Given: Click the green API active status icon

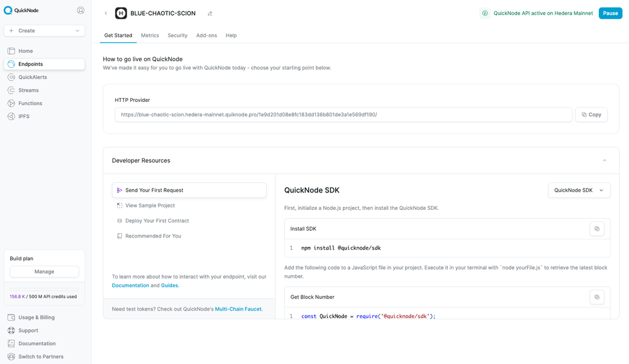Looking at the screenshot, I should pos(485,13).
